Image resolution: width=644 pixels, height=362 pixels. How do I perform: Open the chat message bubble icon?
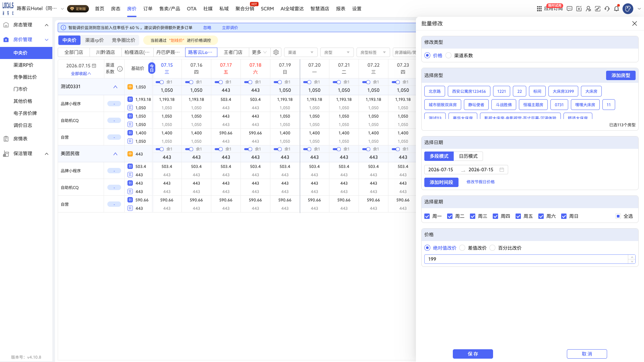569,9
